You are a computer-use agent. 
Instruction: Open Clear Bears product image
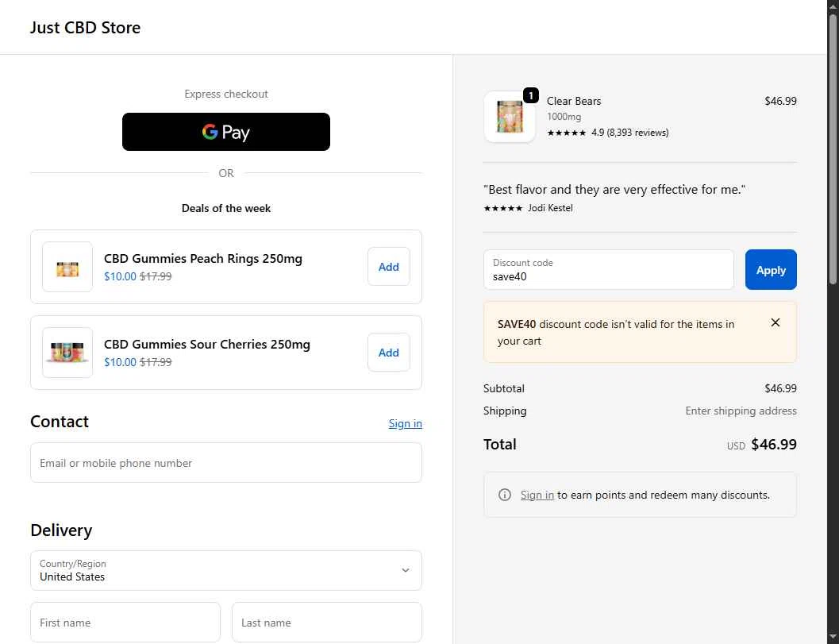tap(509, 118)
